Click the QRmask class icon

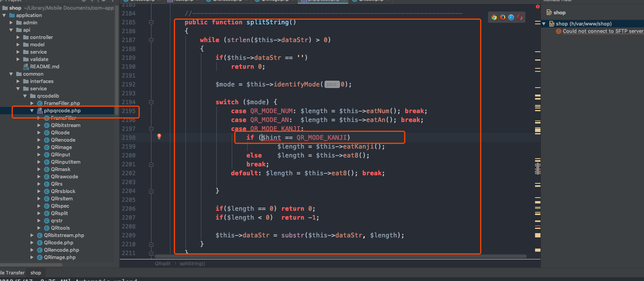(x=47, y=169)
